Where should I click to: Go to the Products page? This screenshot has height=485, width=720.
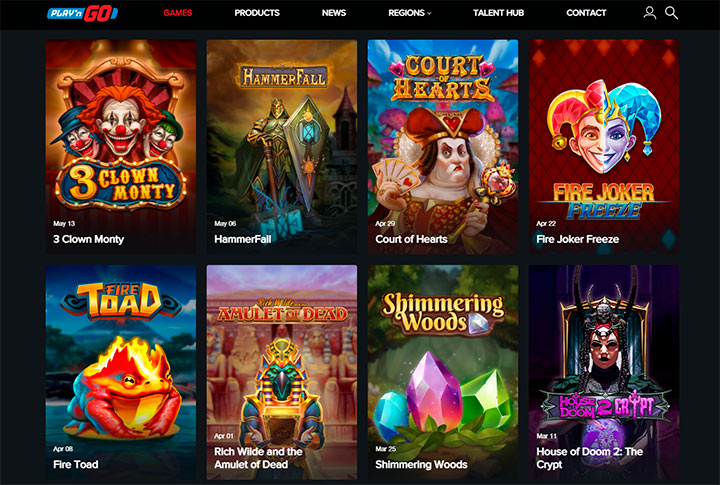257,13
